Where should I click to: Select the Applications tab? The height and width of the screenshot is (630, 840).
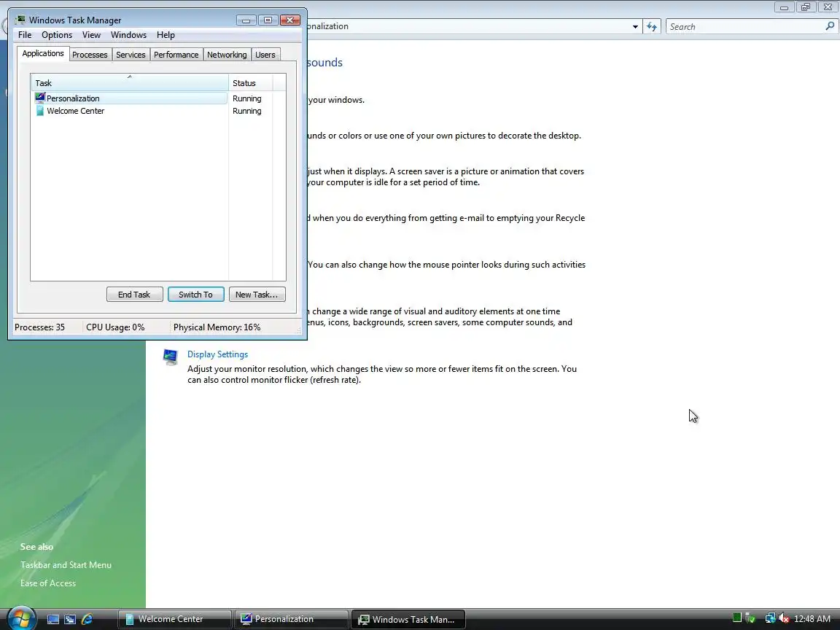pyautogui.click(x=43, y=53)
